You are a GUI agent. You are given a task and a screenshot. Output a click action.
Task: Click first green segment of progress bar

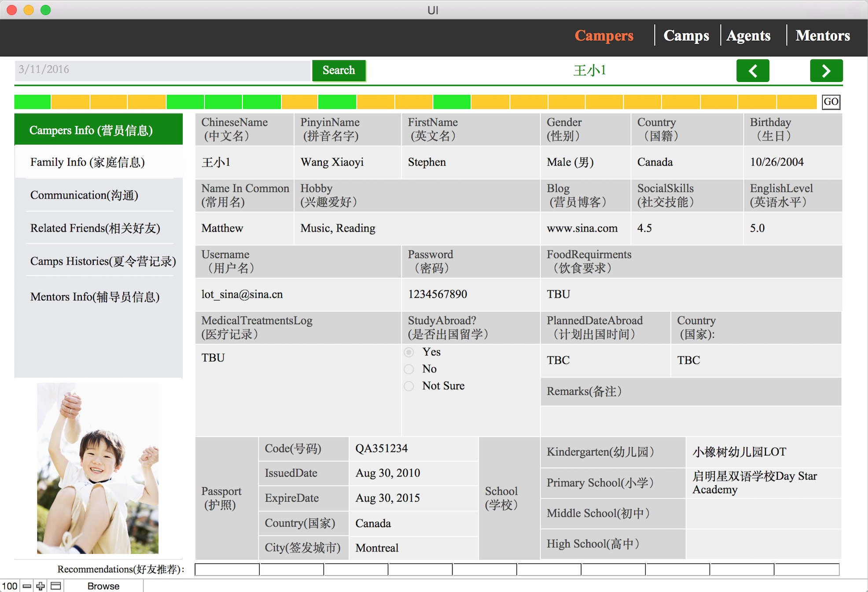(33, 102)
